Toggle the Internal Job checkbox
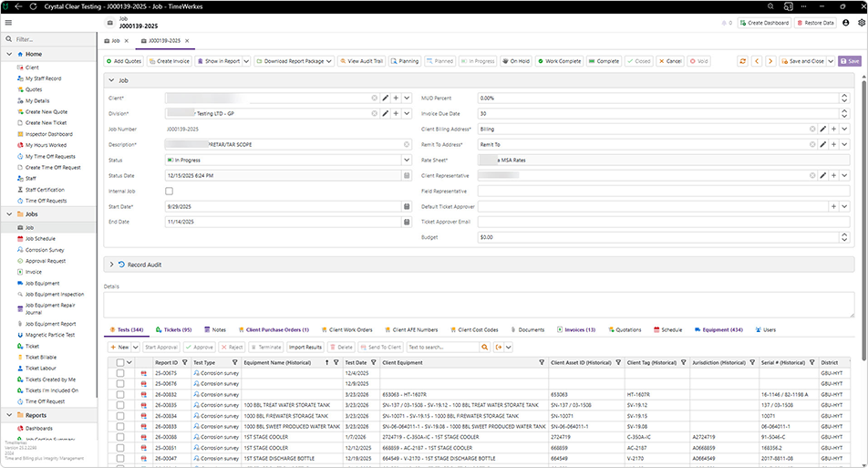Screen dimensions: 868x468 coord(170,191)
